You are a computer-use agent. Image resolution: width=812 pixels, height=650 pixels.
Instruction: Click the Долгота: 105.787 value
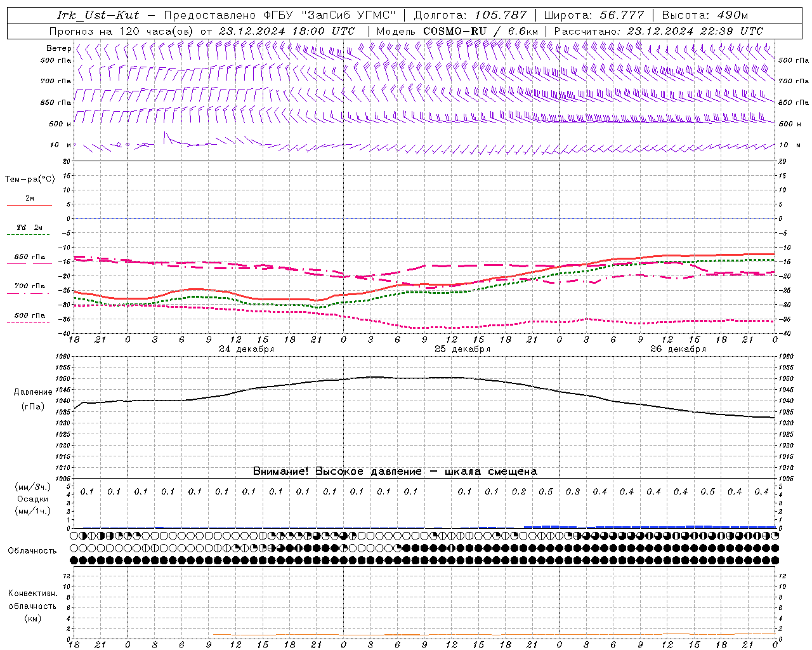470,15
